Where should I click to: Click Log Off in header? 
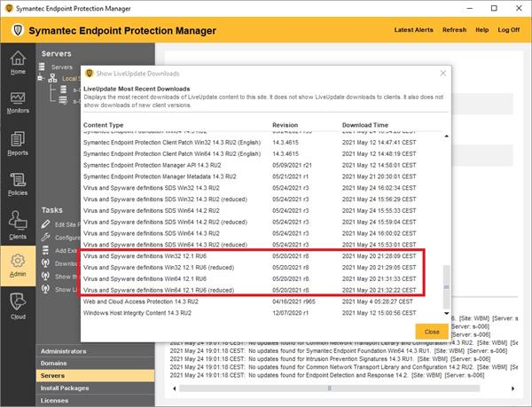tap(509, 30)
